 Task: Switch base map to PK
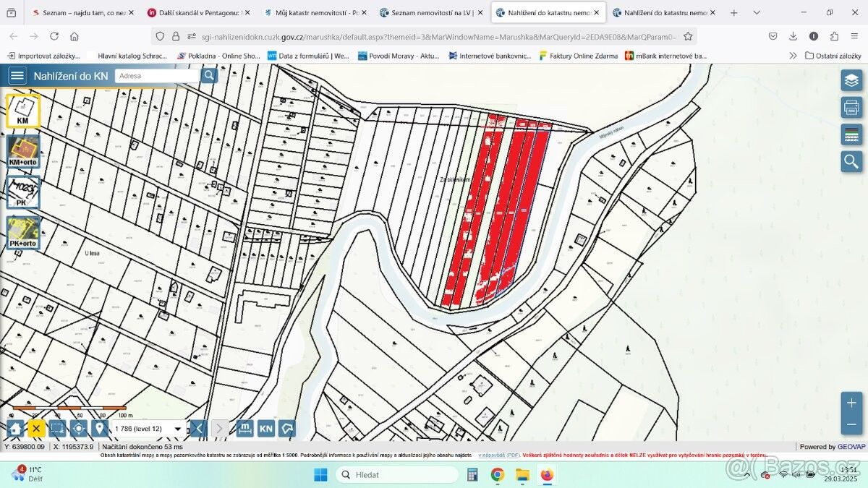[x=23, y=192]
